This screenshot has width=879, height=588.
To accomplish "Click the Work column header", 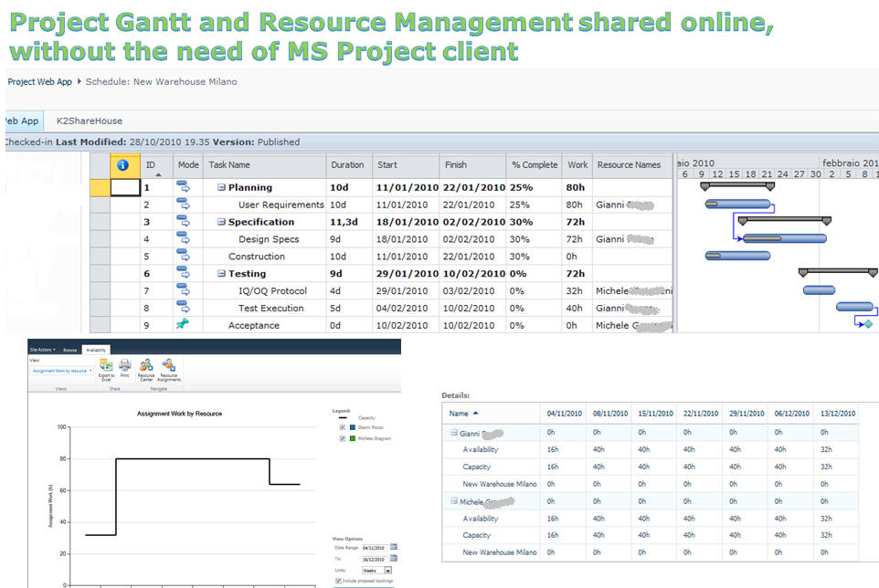I will pos(577,165).
